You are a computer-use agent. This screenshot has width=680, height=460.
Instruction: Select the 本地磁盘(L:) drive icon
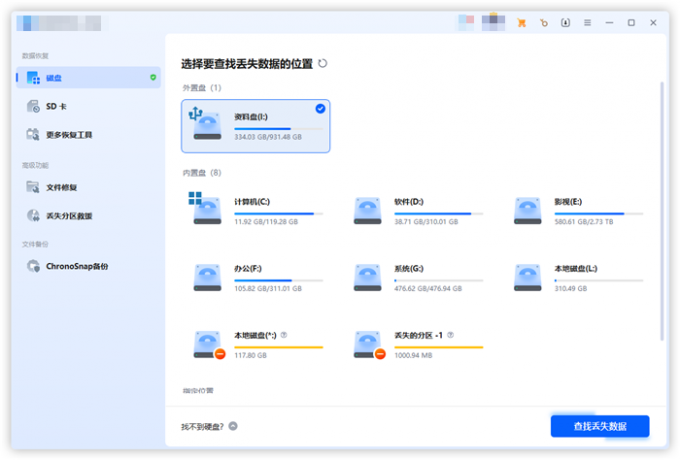click(527, 277)
